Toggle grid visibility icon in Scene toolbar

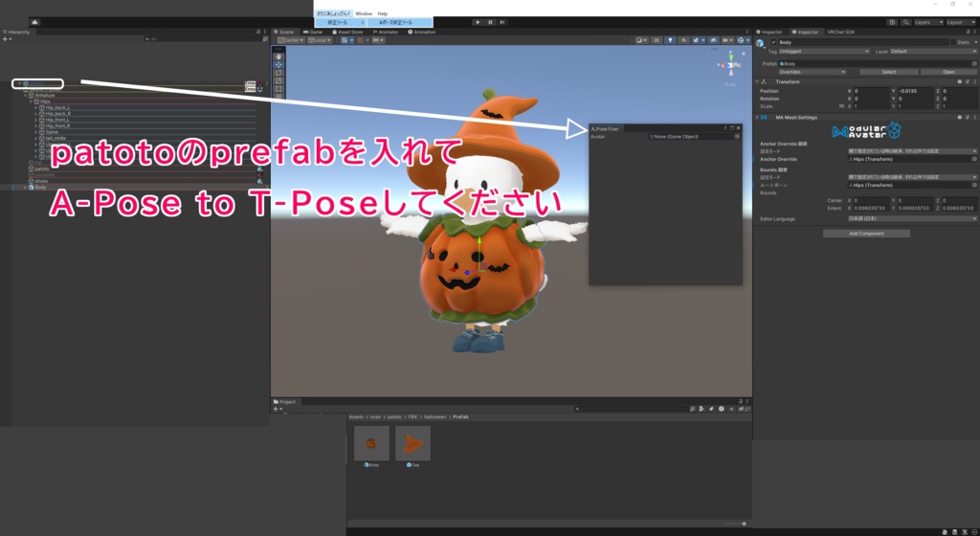[346, 40]
